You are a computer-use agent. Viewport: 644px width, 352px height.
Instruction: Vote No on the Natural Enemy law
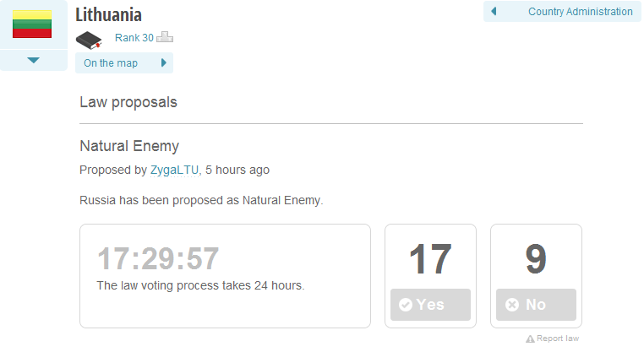(x=536, y=305)
